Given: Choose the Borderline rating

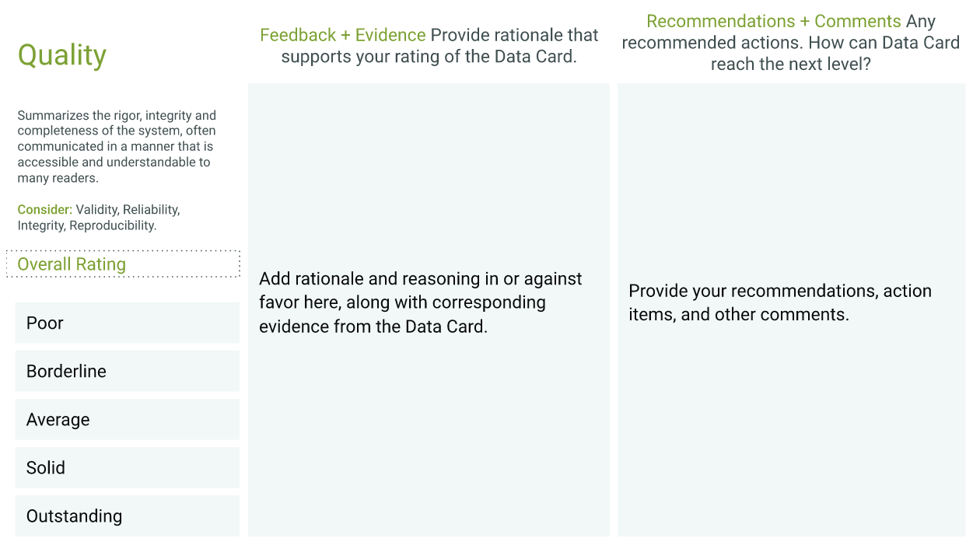Looking at the screenshot, I should (x=127, y=372).
